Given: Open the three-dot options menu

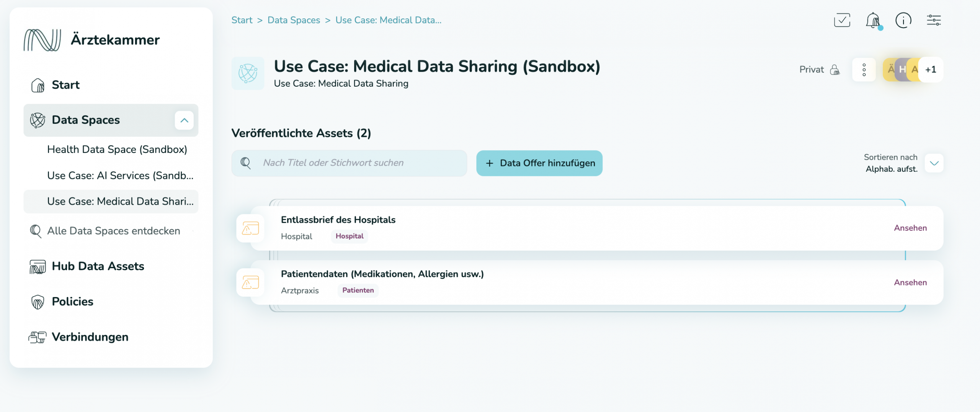Looking at the screenshot, I should click(864, 69).
